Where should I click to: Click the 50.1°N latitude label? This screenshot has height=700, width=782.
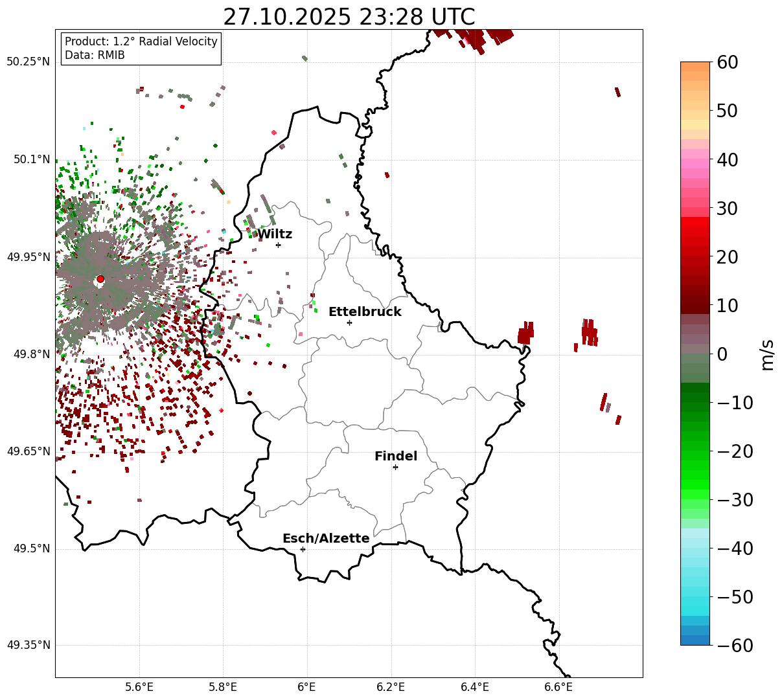coord(31,159)
